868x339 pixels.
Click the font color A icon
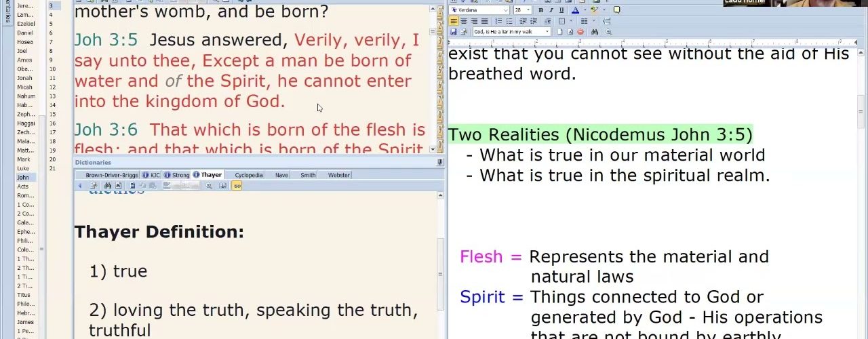pyautogui.click(x=575, y=10)
